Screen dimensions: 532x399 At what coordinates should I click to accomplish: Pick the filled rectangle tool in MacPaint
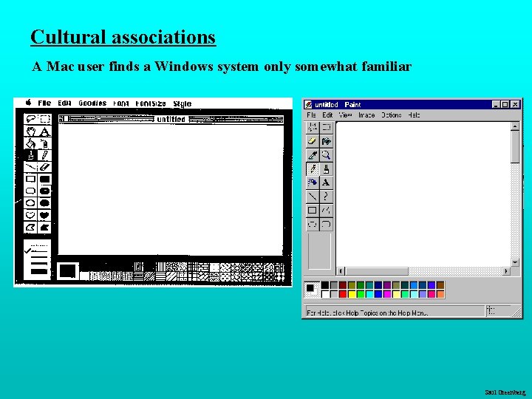pyautogui.click(x=45, y=179)
